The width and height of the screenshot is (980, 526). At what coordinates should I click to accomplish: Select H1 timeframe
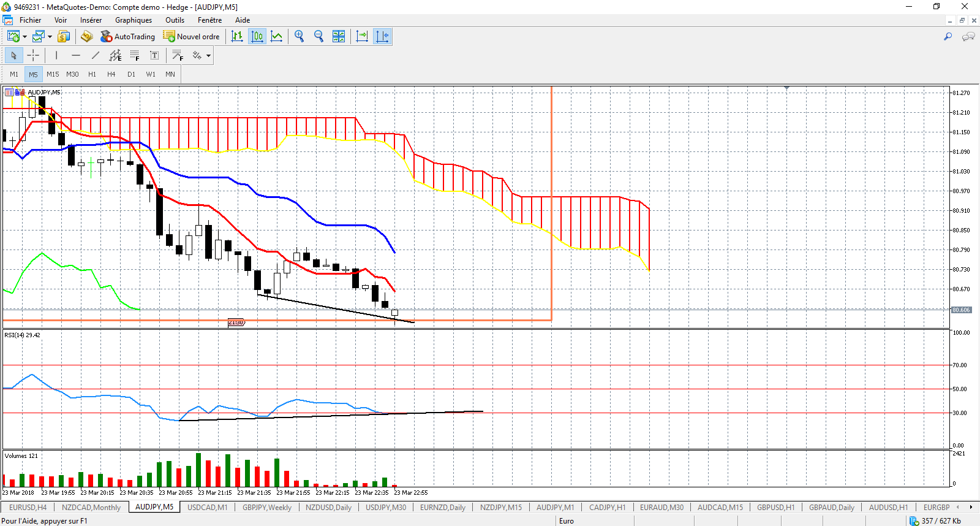[92, 74]
